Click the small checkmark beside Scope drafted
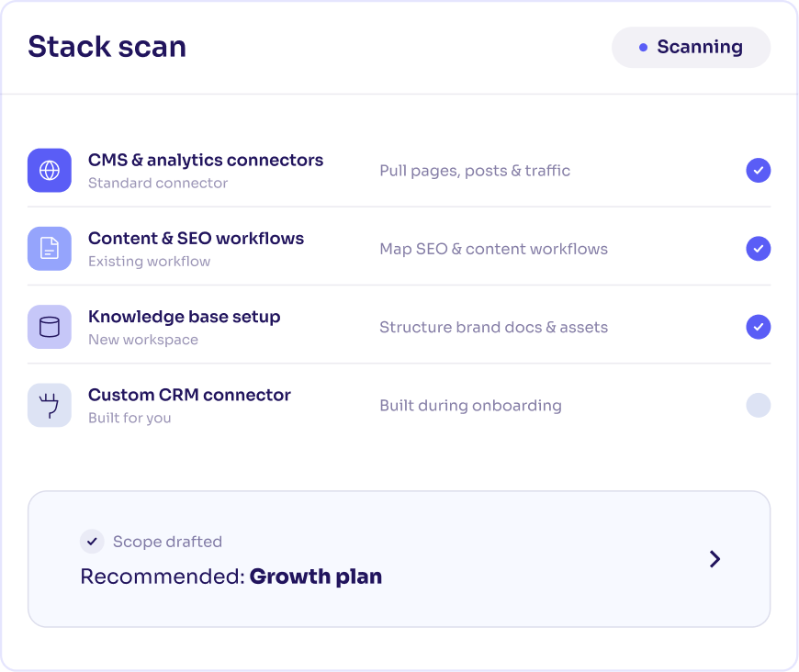The image size is (799, 672). point(92,541)
